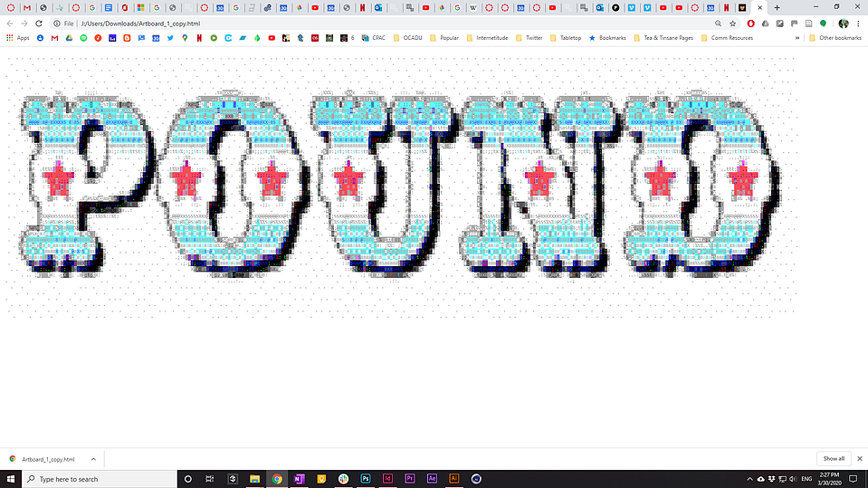Open the YouTube bookmark icon
Viewport: 868px width, 488px height.
pyautogui.click(x=272, y=38)
